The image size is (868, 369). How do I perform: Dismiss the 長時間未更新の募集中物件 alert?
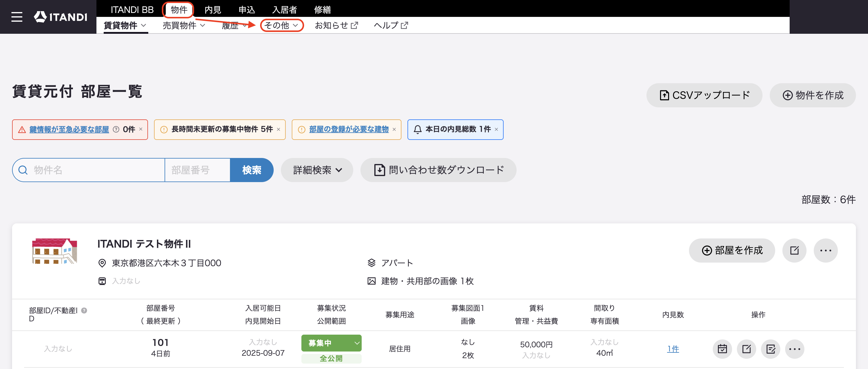coord(278,129)
